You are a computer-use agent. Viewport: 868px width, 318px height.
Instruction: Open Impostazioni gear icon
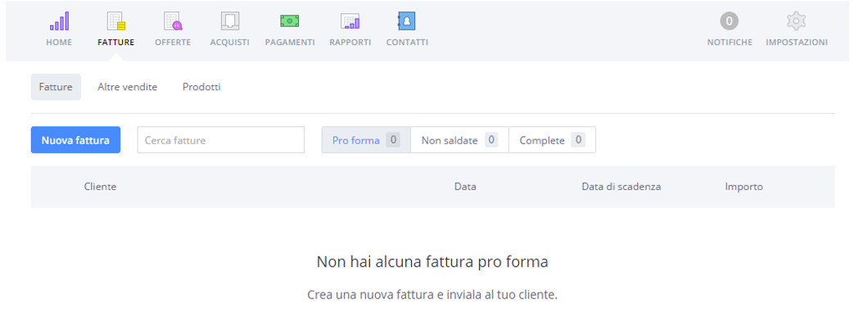click(796, 21)
